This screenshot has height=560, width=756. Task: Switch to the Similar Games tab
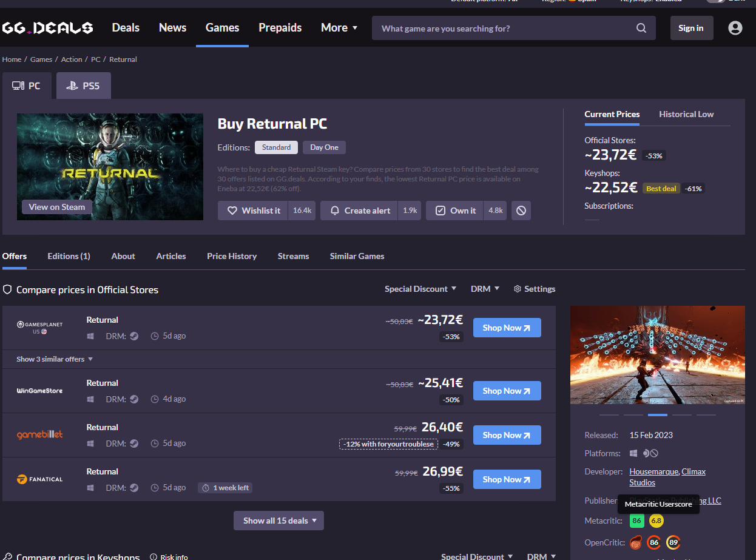tap(357, 256)
